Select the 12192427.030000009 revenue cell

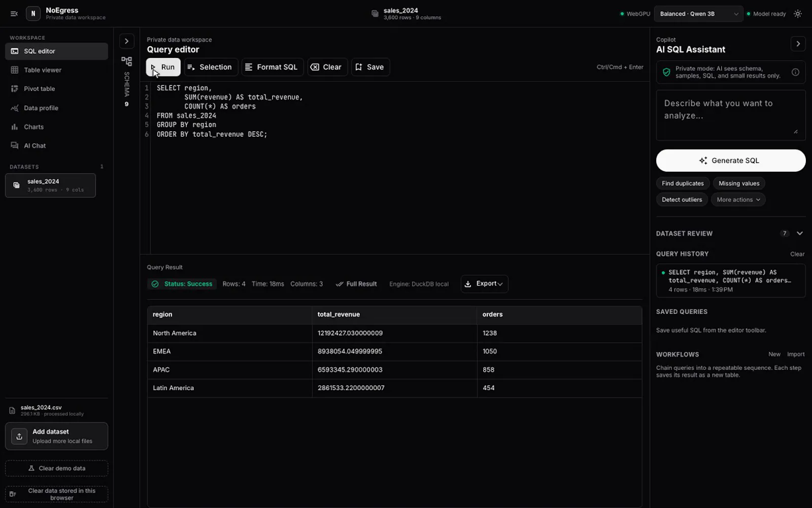[394, 333]
